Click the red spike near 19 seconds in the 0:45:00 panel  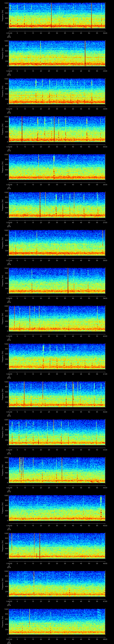[40, 546]
